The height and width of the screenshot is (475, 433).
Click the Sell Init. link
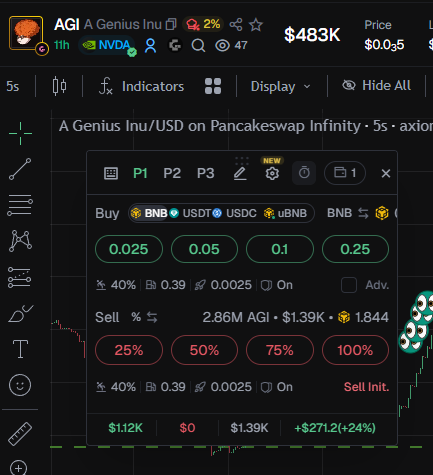[366, 387]
